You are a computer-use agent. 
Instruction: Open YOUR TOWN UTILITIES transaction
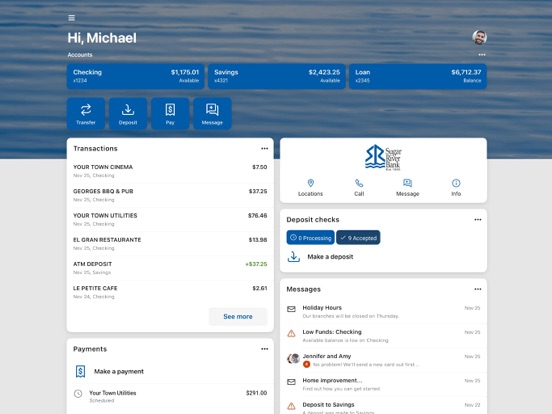[x=170, y=219]
